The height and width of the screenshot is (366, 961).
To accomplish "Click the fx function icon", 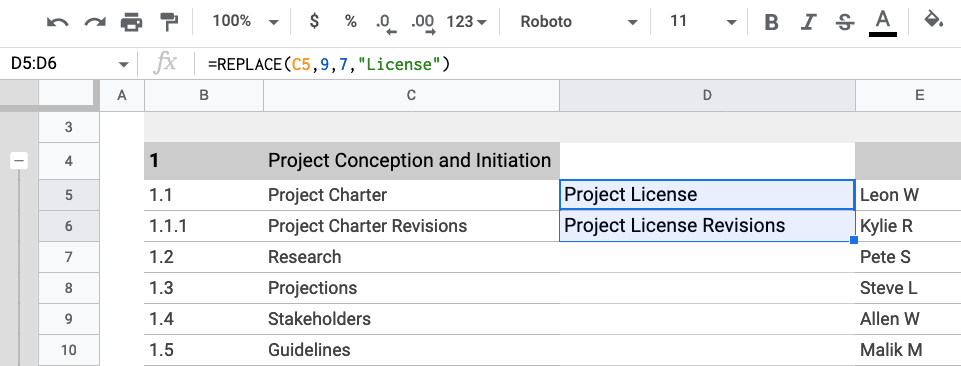I will pyautogui.click(x=165, y=63).
